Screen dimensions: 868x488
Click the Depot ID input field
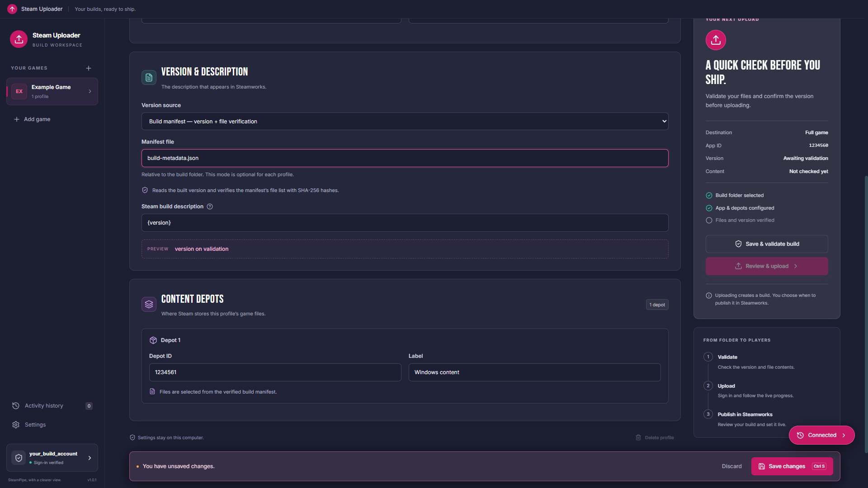[275, 372]
